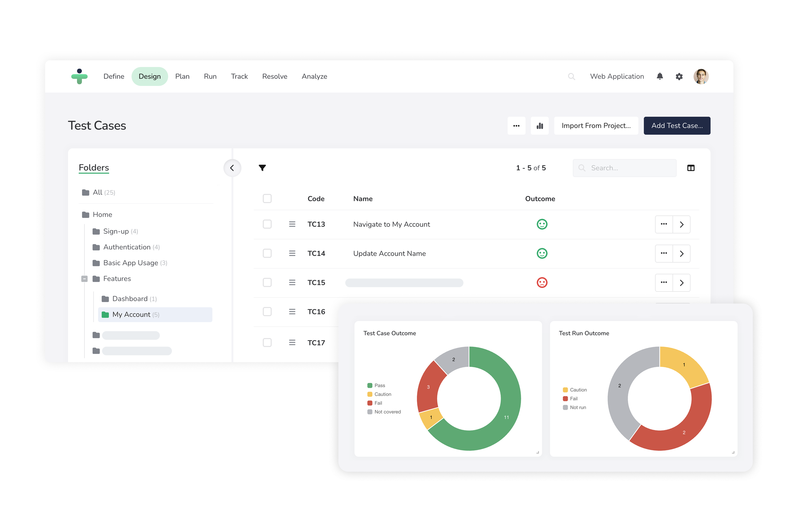Open the bar chart view icon
Screen dimensions: 798x532
[x=539, y=126]
